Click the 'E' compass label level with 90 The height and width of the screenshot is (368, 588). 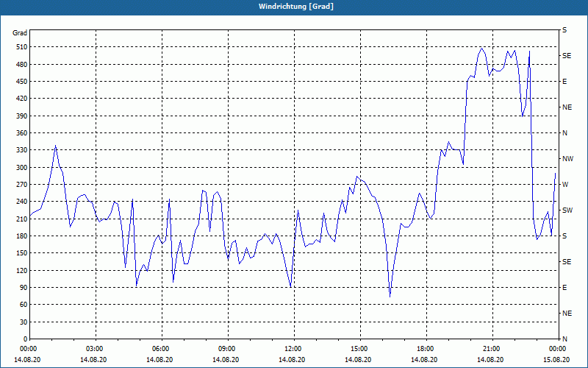point(564,288)
